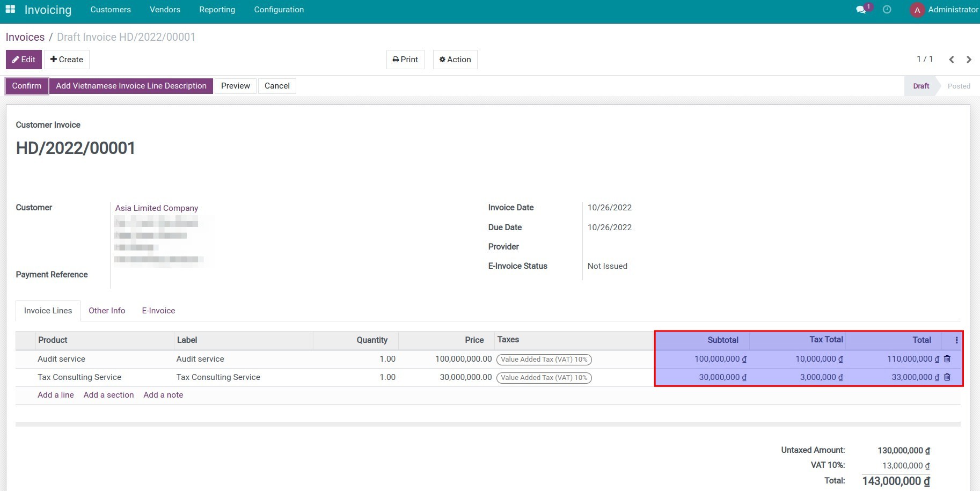Open the optional columns three-dot menu
This screenshot has height=491, width=980.
tap(956, 340)
